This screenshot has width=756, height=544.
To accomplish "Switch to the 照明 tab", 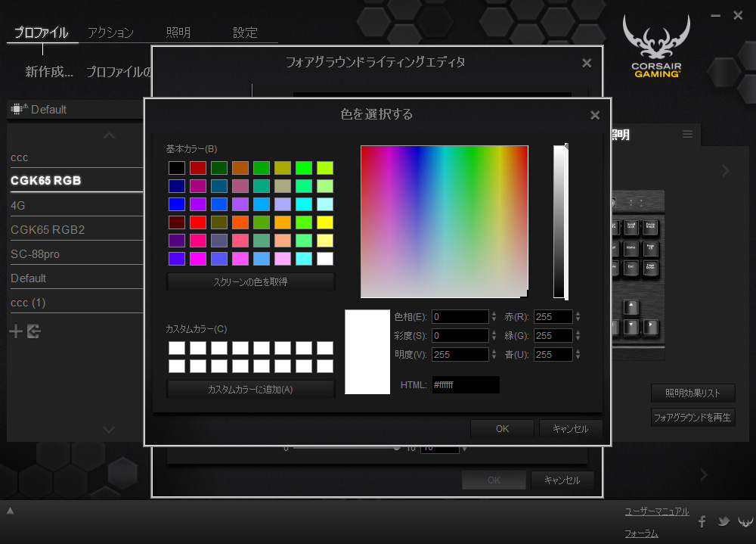I will [178, 33].
